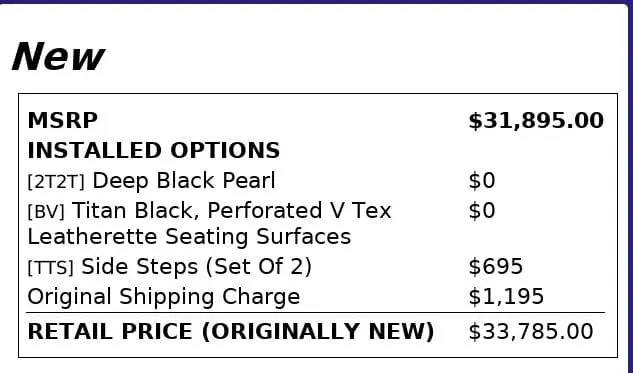
Task: Click the Side Steps (Set Of 2) option
Action: click(x=197, y=267)
